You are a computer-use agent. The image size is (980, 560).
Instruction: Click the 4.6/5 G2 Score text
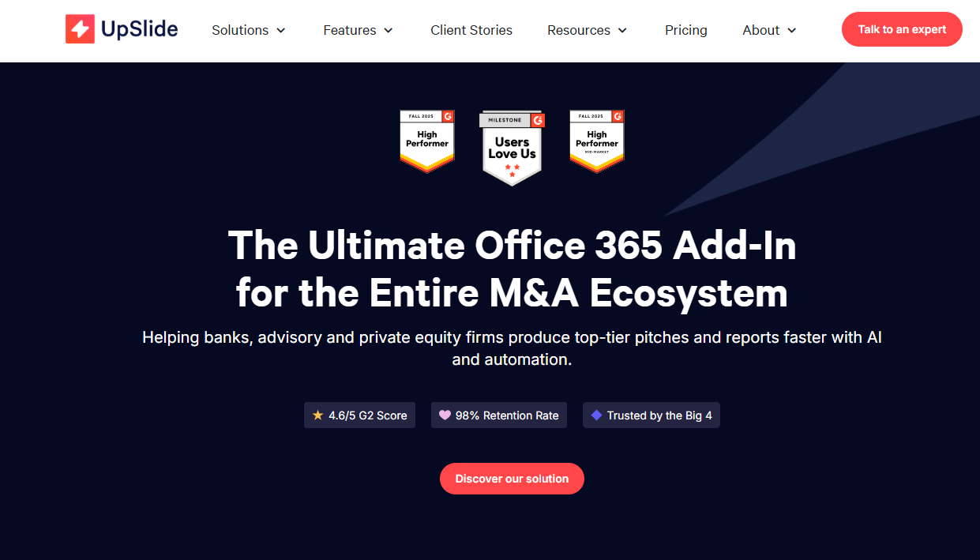point(368,415)
